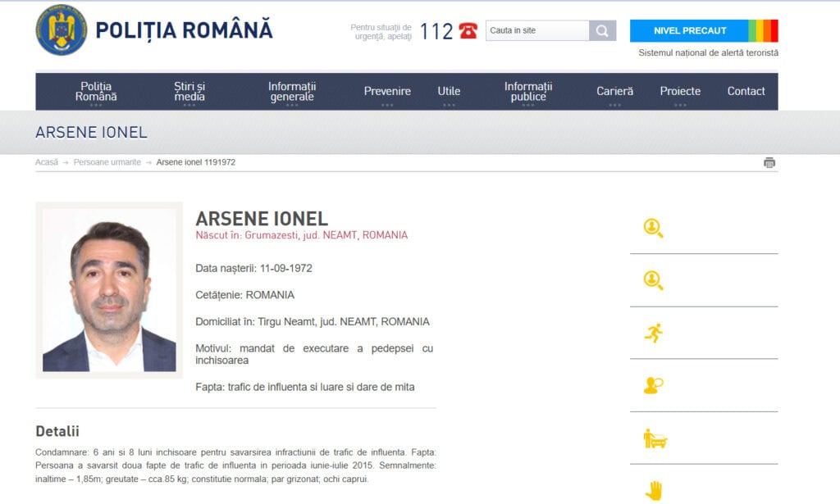Open the Proiecte menu
The image size is (840, 504).
click(680, 92)
